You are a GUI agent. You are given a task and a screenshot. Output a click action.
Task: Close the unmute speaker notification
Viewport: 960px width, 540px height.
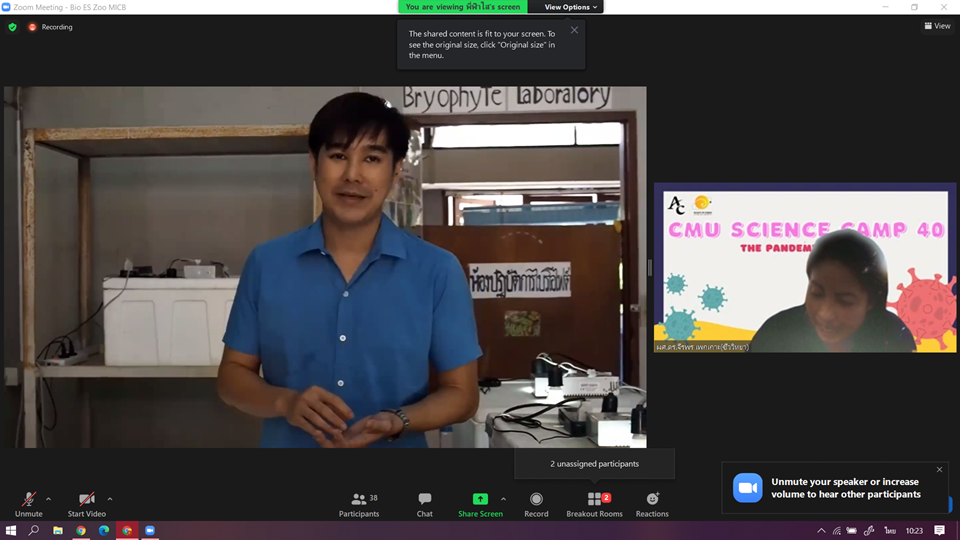(x=939, y=469)
